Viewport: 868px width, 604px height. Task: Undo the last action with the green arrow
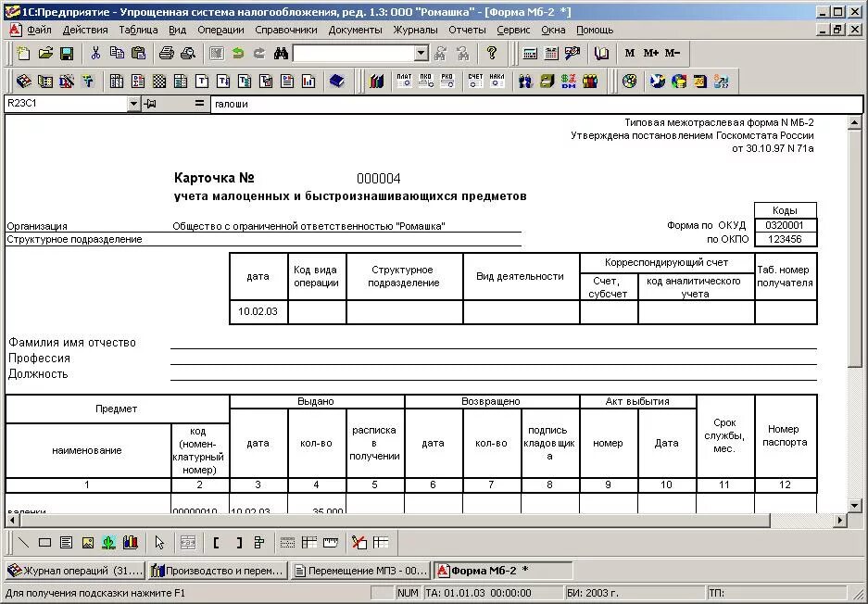click(238, 53)
